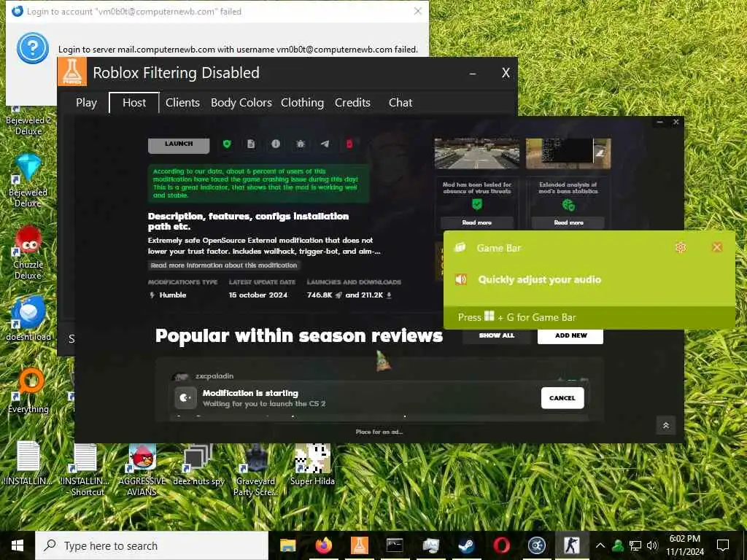
Task: Click the green shield icon beside LAUNCH
Action: click(x=227, y=144)
